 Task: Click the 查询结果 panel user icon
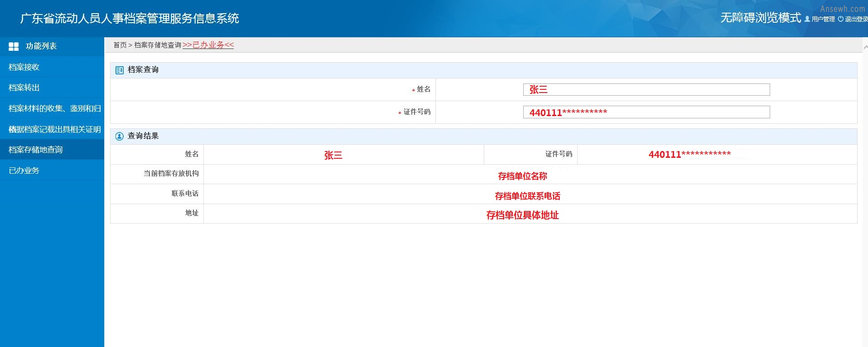120,137
